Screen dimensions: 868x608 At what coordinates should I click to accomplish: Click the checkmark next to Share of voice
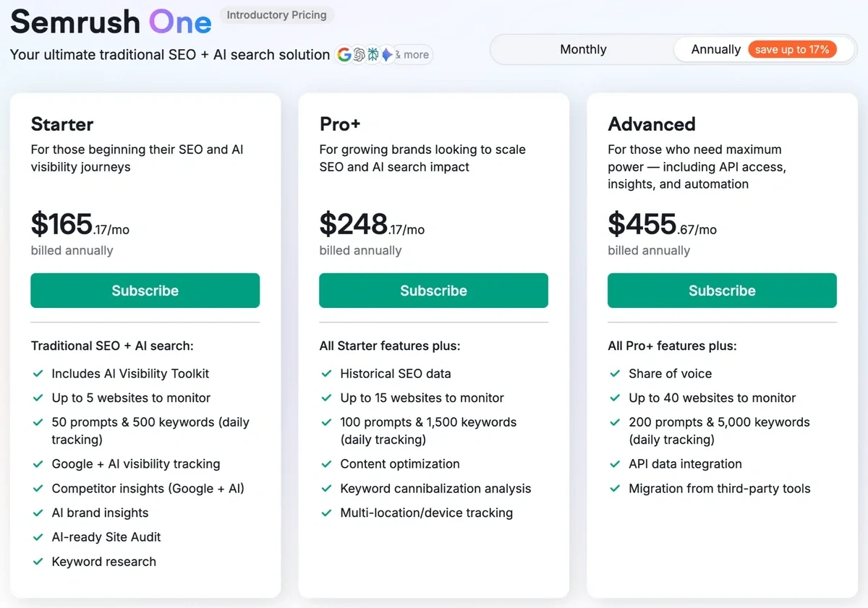coord(615,374)
